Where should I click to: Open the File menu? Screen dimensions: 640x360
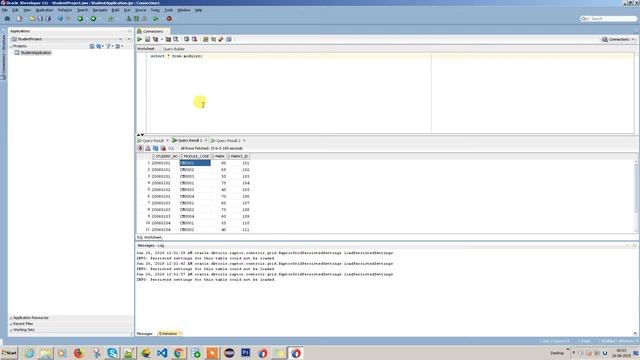tap(4, 10)
